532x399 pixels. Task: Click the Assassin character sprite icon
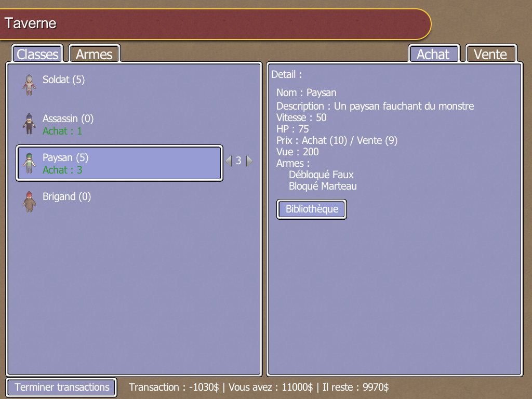[x=29, y=124]
